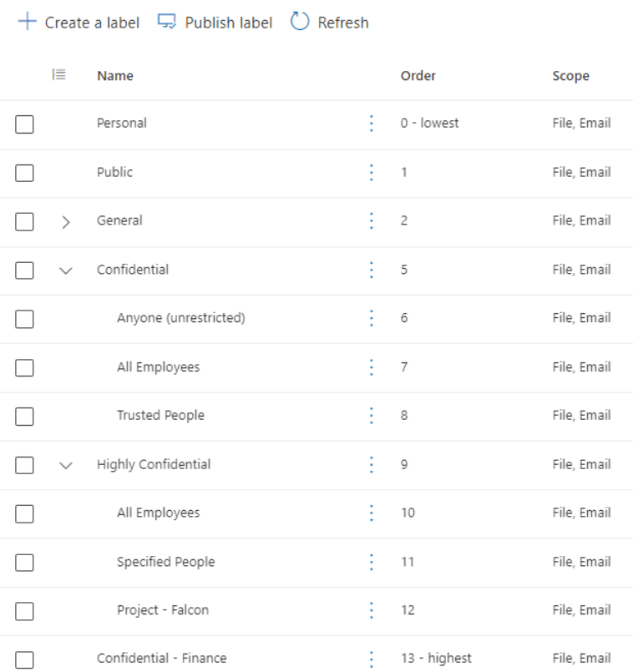Open more options for the Public label
633x672 pixels.
pos(371,172)
